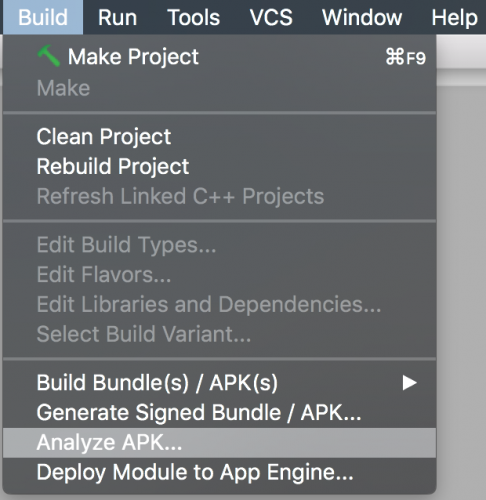The height and width of the screenshot is (500, 486).
Task: Open the Run menu
Action: click(117, 17)
